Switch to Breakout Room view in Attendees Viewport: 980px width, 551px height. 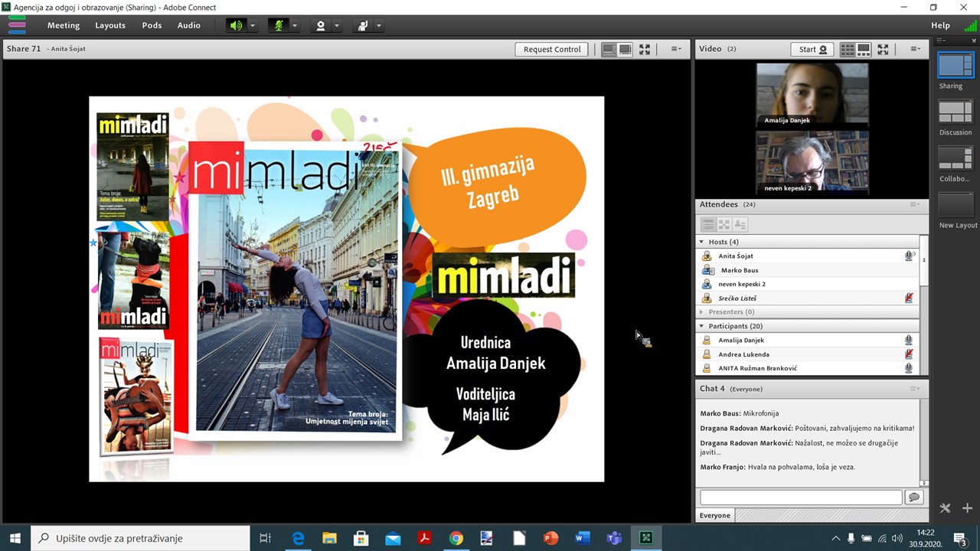(724, 224)
